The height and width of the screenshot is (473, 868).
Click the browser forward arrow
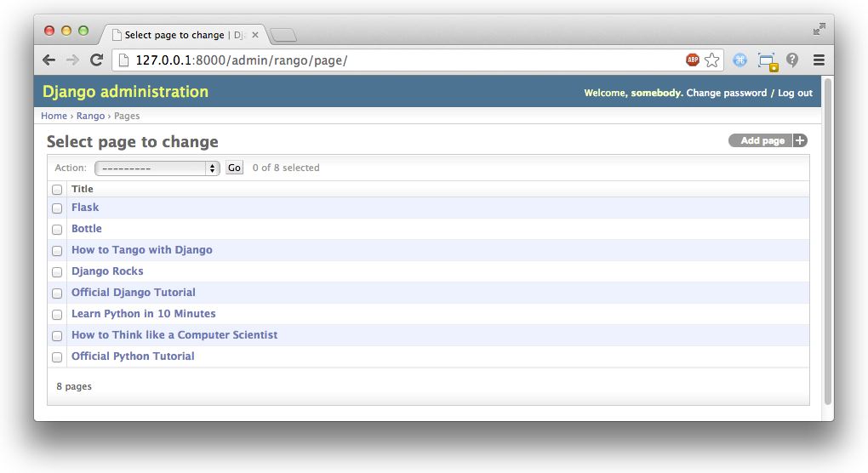[72, 60]
